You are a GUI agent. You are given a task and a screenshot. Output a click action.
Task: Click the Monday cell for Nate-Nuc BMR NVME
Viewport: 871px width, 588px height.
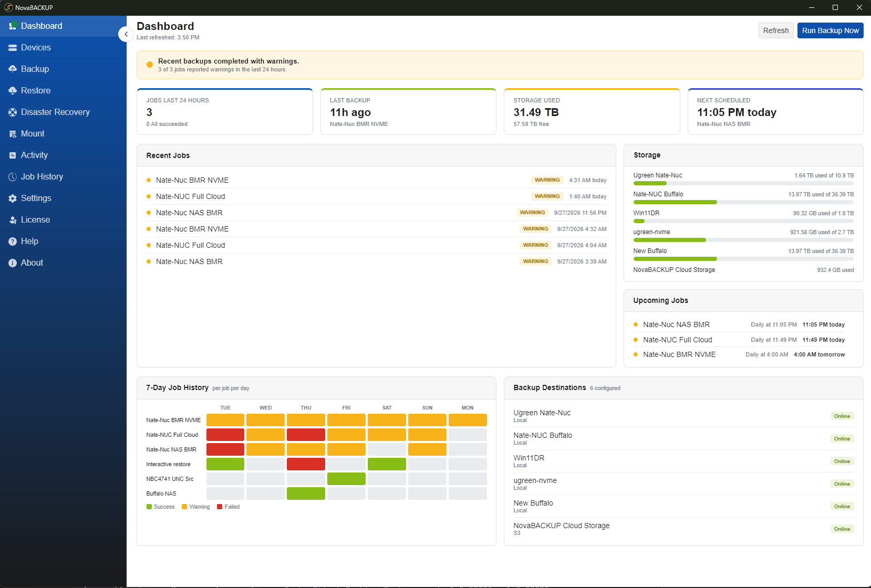[x=468, y=420]
